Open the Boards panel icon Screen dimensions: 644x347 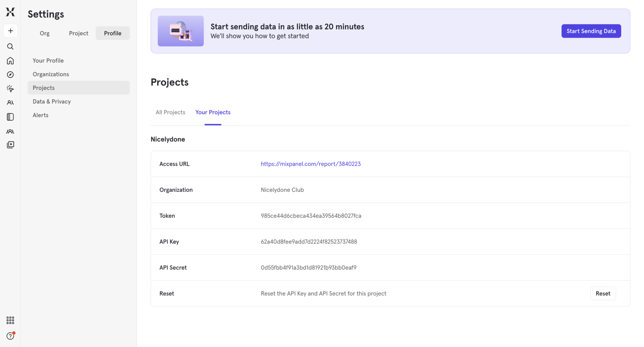click(10, 117)
